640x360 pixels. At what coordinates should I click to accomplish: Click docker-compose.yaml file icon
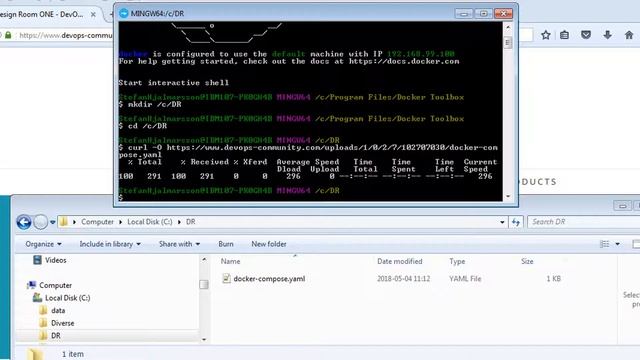coord(226,279)
